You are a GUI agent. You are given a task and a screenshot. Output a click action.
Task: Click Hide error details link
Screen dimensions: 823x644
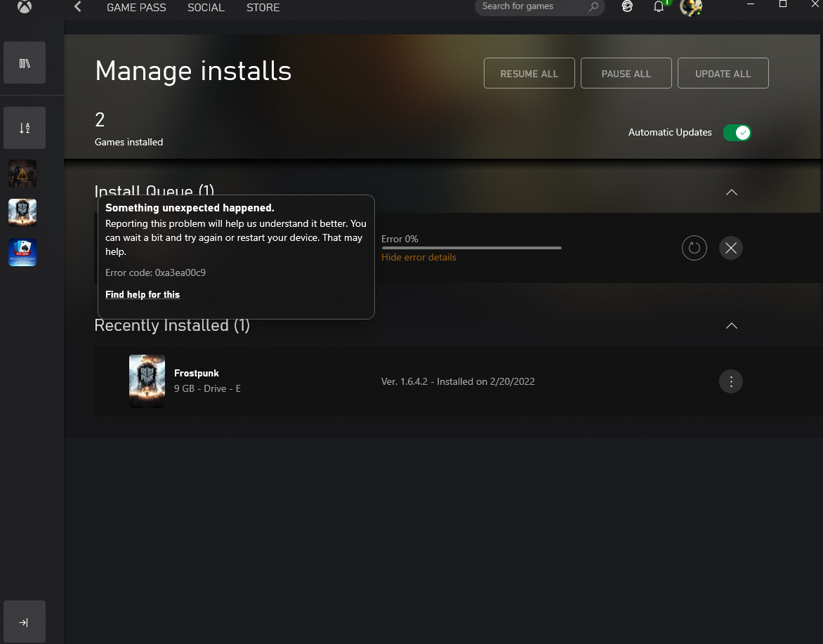(x=419, y=257)
